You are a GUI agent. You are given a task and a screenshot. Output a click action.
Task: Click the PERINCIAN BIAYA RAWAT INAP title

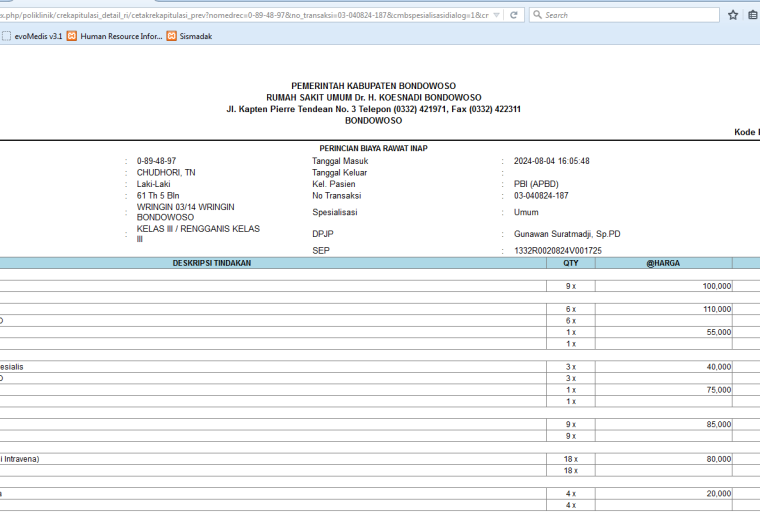(x=373, y=148)
